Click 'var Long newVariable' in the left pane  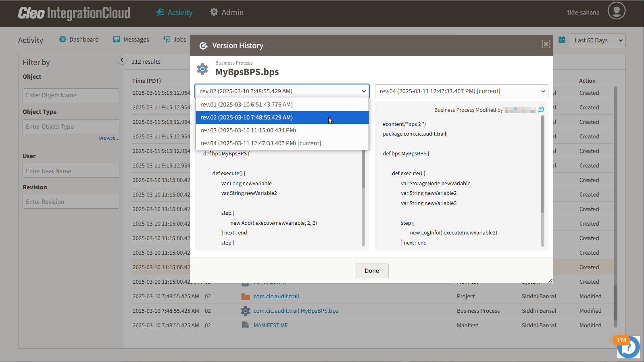pyautogui.click(x=246, y=183)
